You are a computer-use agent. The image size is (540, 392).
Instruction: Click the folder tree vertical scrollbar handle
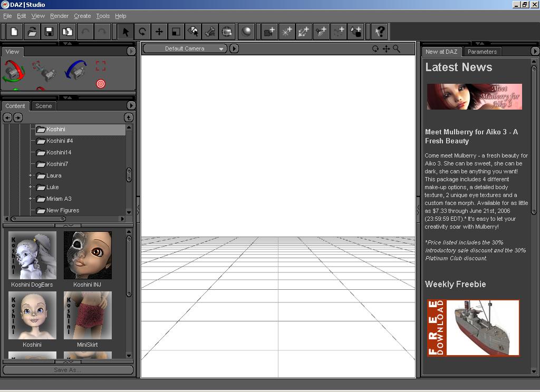click(x=129, y=175)
